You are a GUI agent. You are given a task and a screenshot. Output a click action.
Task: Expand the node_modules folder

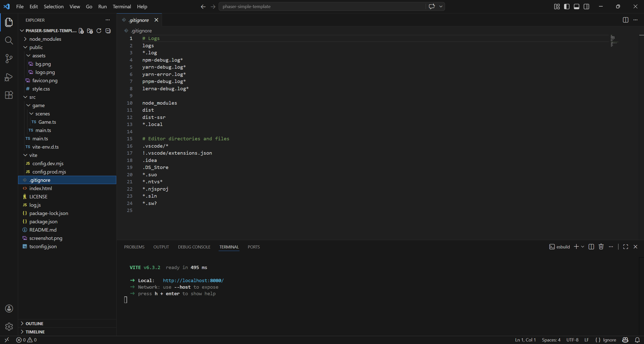point(45,39)
